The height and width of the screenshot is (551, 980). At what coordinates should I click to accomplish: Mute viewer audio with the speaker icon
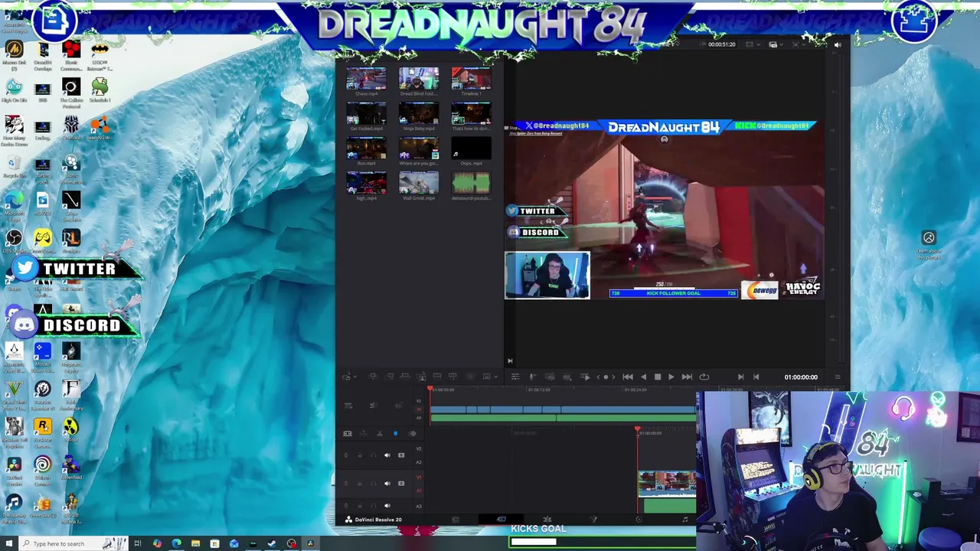coord(838,44)
